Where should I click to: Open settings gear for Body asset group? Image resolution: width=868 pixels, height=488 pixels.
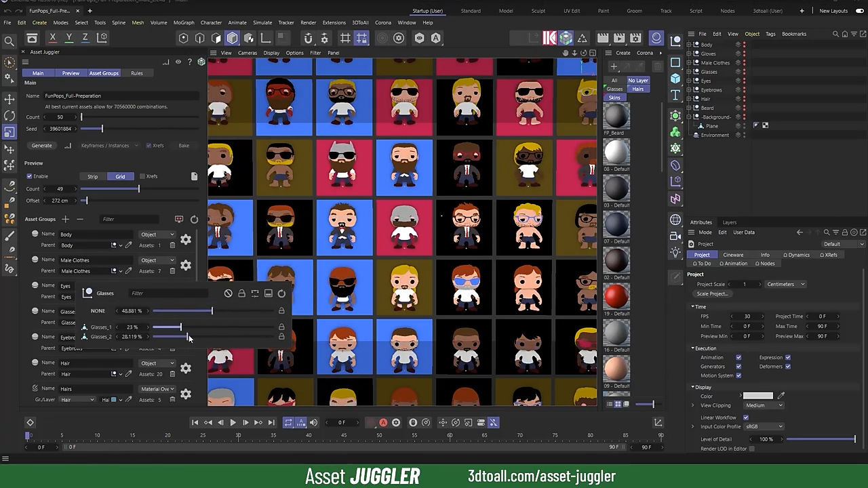(186, 239)
